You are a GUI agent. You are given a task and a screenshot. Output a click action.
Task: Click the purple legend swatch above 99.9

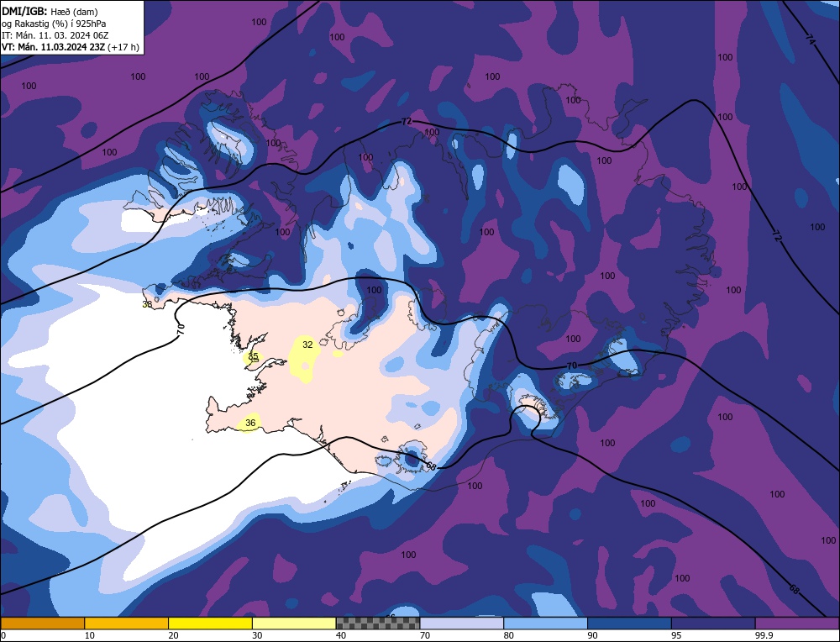pyautogui.click(x=797, y=623)
